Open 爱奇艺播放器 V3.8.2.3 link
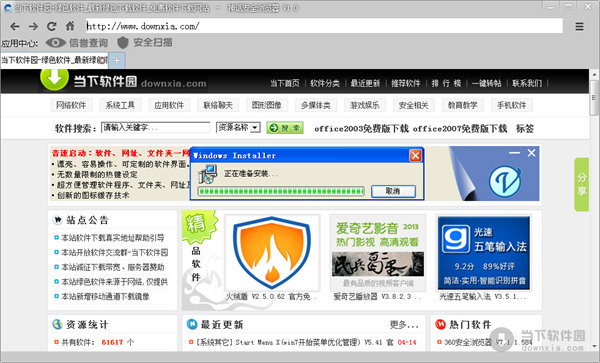Viewport: 600px width, 363px height. tap(377, 296)
